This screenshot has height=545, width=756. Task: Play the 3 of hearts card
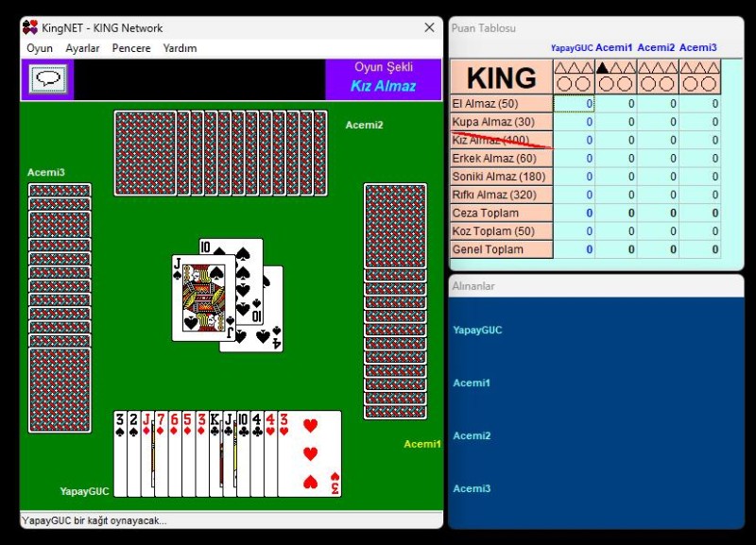(x=310, y=453)
